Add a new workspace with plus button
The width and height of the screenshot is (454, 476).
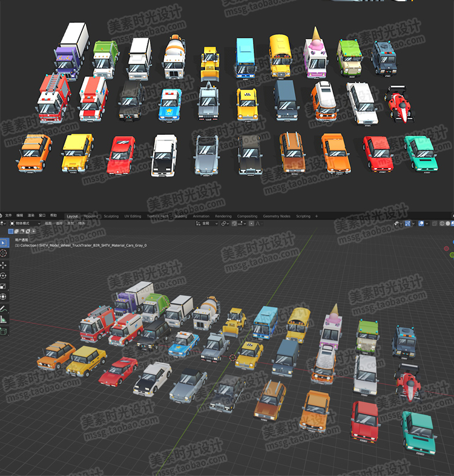pos(317,216)
